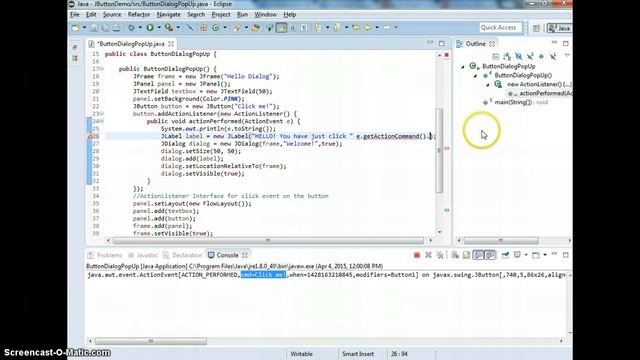
Task: Toggle Mark Occurrences highlighted toolbar button
Action: pyautogui.click(x=281, y=28)
